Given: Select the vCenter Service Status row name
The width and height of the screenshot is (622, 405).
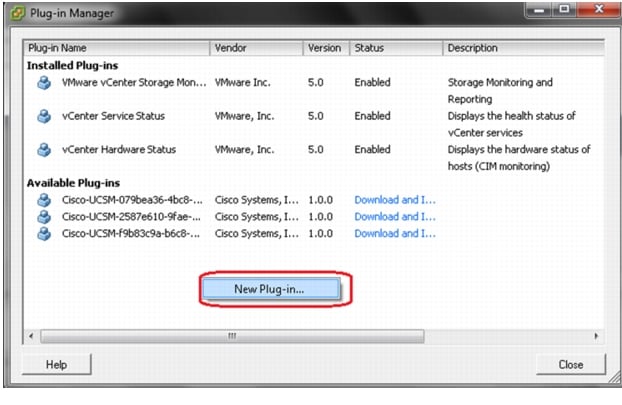Looking at the screenshot, I should coord(113,116).
